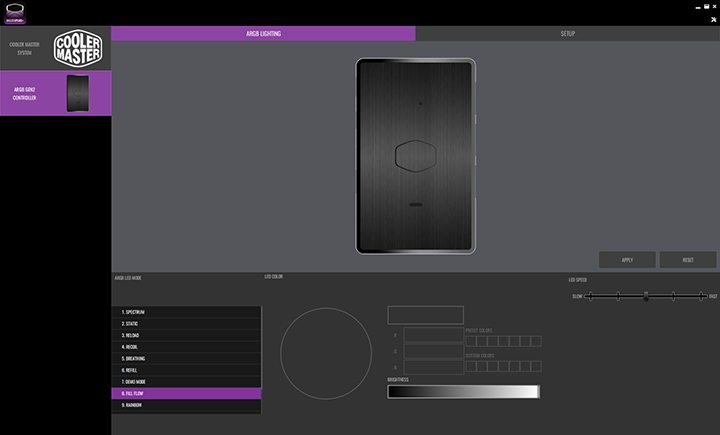The width and height of the screenshot is (720, 435).
Task: Choose Static LED mode
Action: pyautogui.click(x=186, y=324)
